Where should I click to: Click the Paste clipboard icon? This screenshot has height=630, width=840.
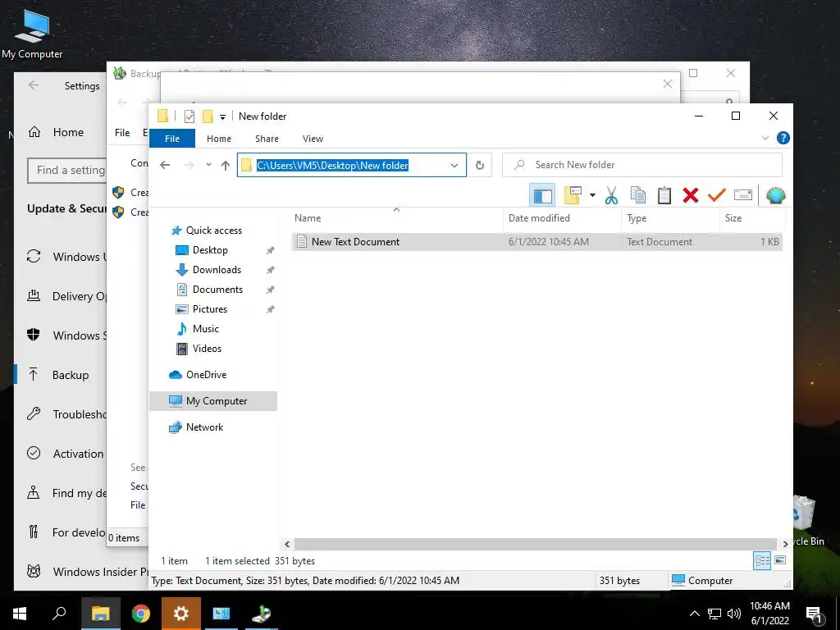[x=664, y=195]
